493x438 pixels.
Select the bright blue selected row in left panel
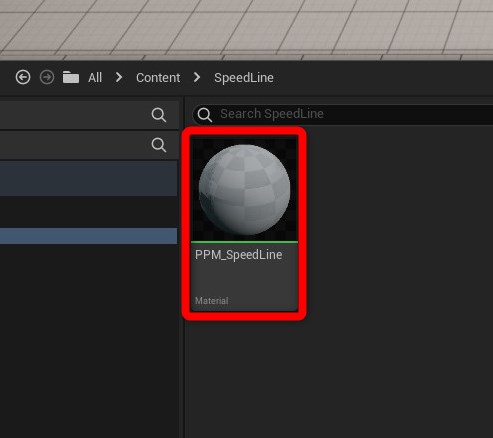[x=88, y=236]
